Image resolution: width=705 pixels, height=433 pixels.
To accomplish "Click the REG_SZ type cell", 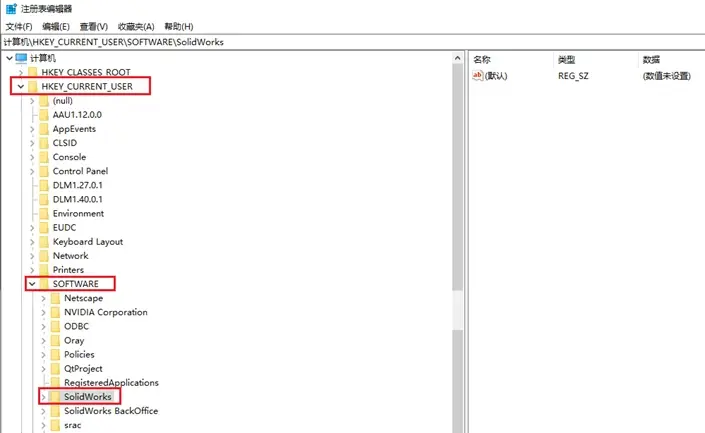I will 573,76.
